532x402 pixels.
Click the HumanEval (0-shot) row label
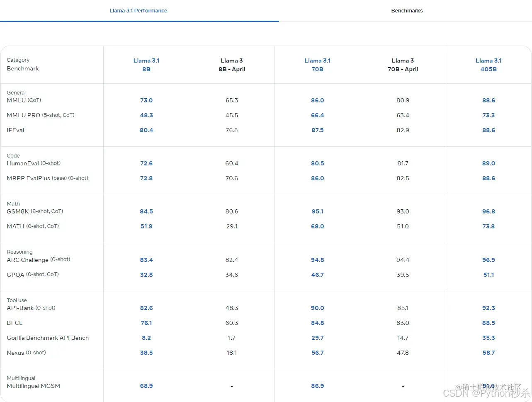click(x=34, y=163)
